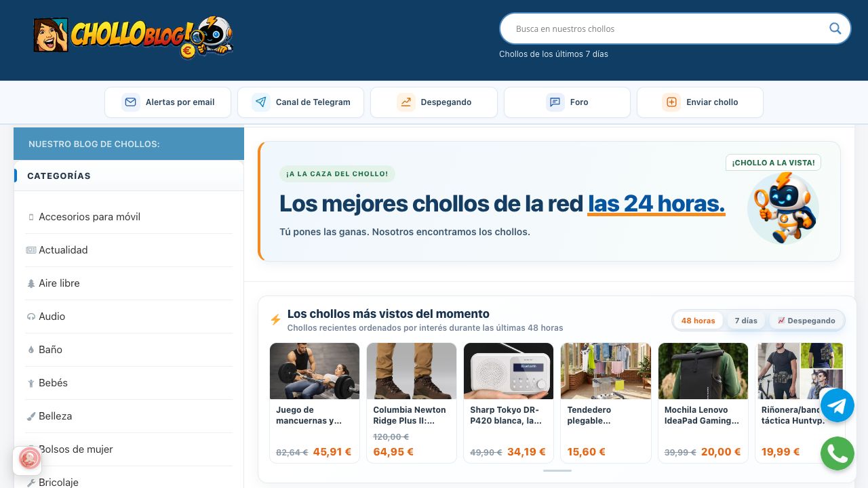This screenshot has height=488, width=868.
Task: Click the carousel scroll indicator bar
Action: [557, 470]
